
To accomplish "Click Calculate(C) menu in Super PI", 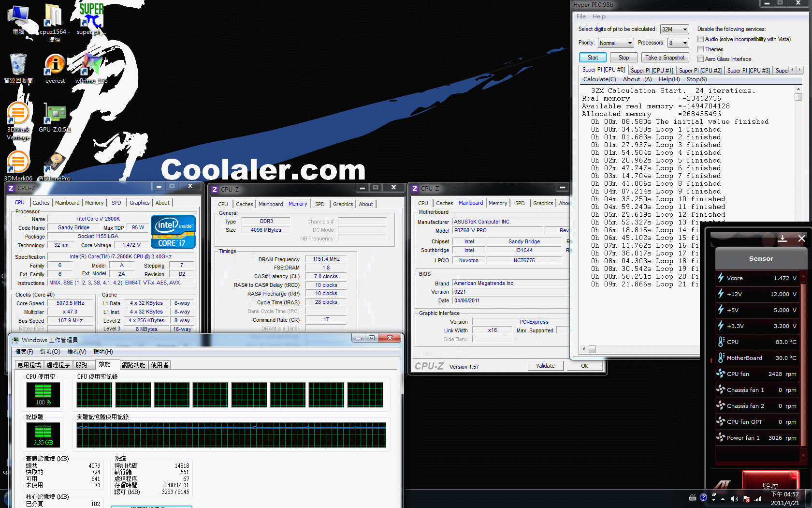I will tap(599, 79).
